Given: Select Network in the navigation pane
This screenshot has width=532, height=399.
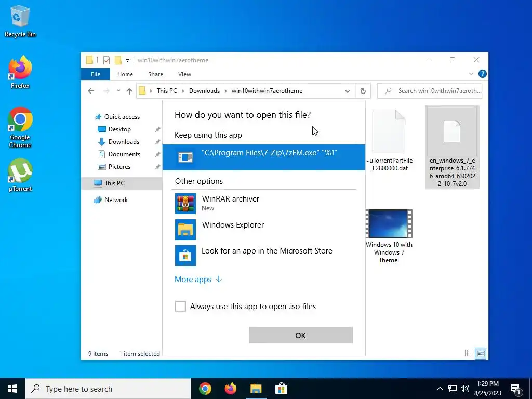Looking at the screenshot, I should [111, 200].
